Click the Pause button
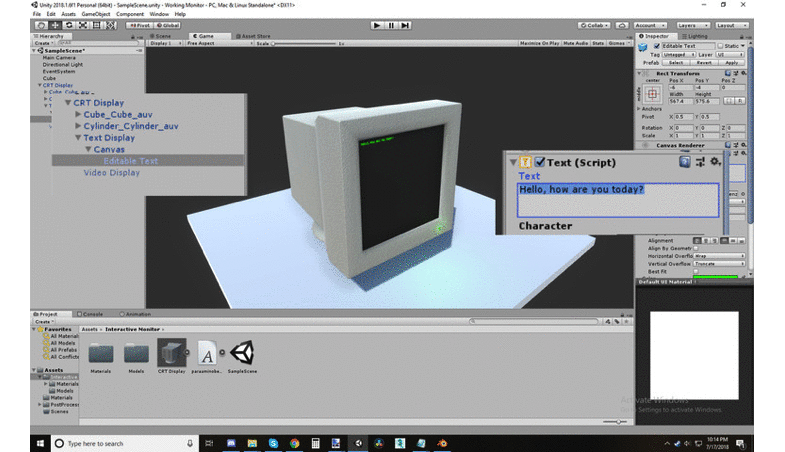 391,25
